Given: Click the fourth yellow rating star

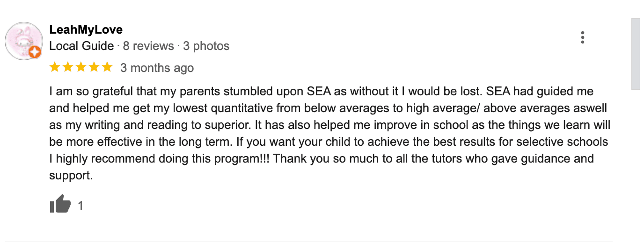Looking at the screenshot, I should (x=94, y=67).
